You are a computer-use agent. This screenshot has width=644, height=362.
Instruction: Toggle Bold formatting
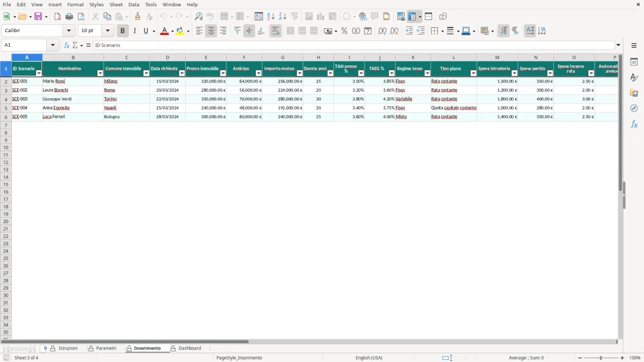pyautogui.click(x=123, y=31)
